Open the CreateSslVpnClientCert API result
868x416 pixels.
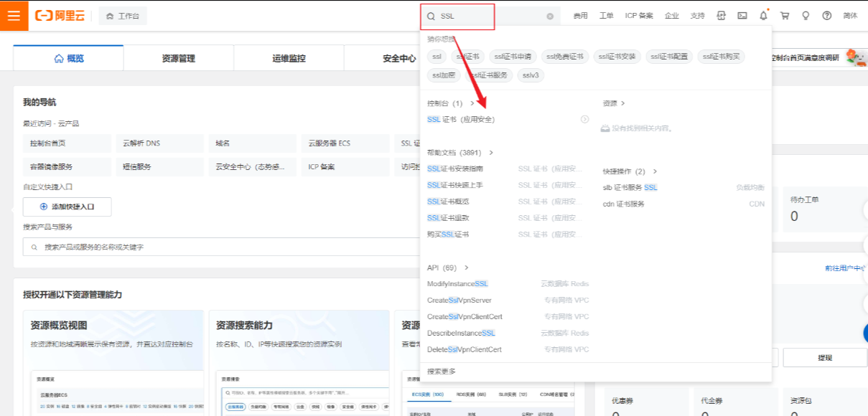point(465,317)
